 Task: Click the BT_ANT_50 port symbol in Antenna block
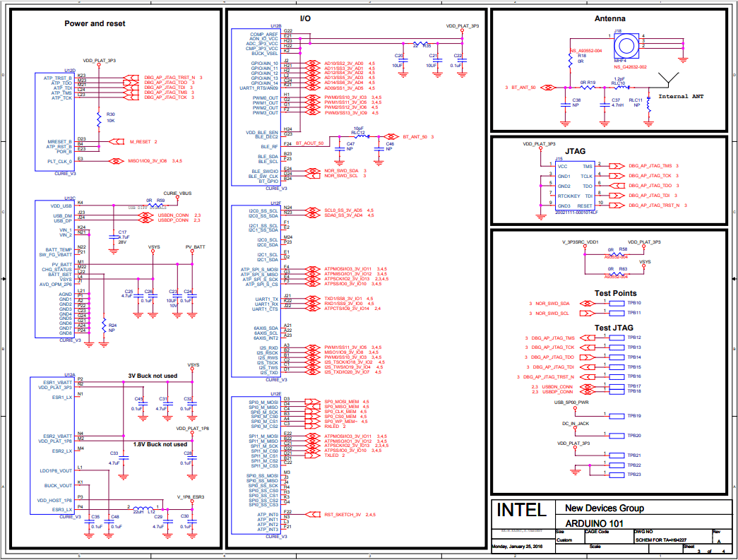point(544,88)
